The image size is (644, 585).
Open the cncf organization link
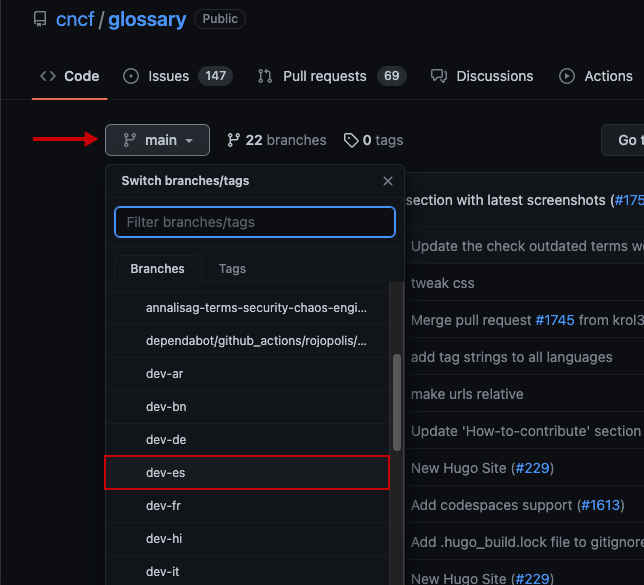(x=76, y=19)
